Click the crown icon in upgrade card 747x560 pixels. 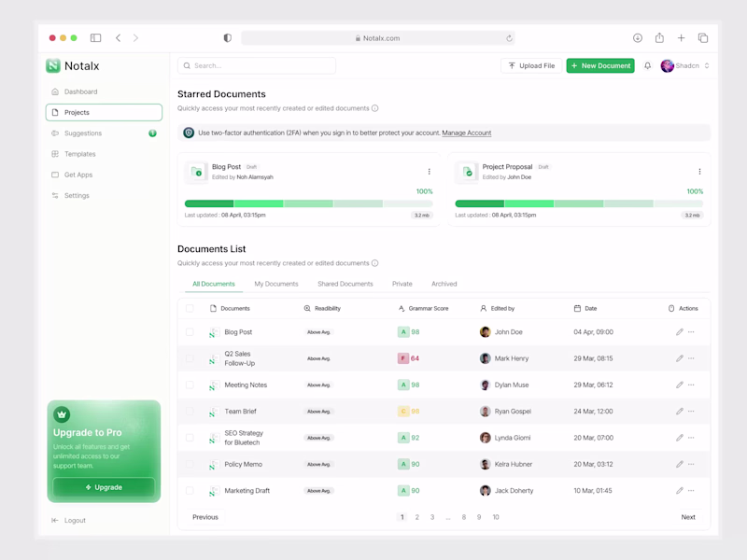point(62,414)
